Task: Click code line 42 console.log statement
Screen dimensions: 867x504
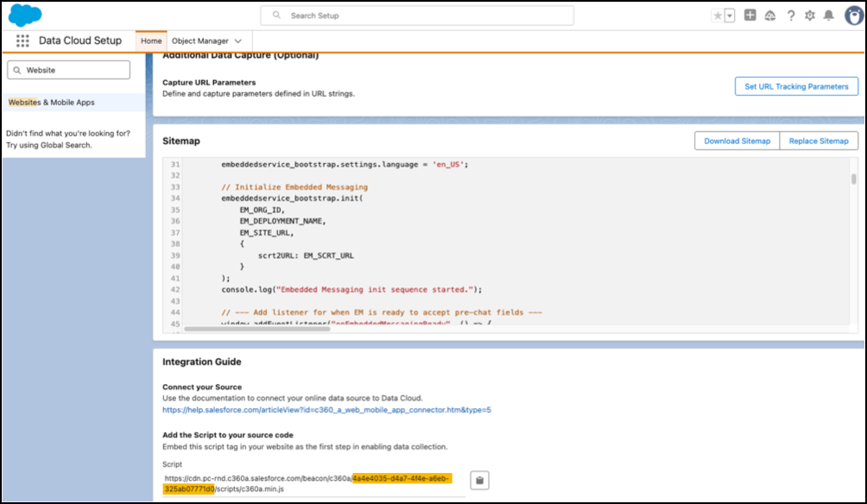Action: point(351,290)
